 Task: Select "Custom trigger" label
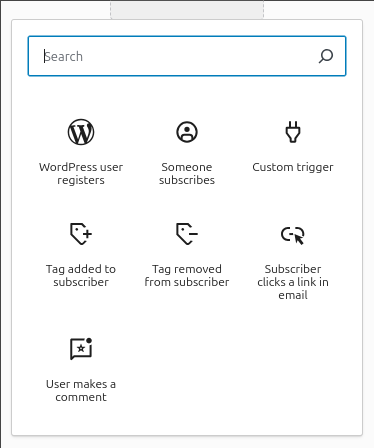tap(293, 167)
